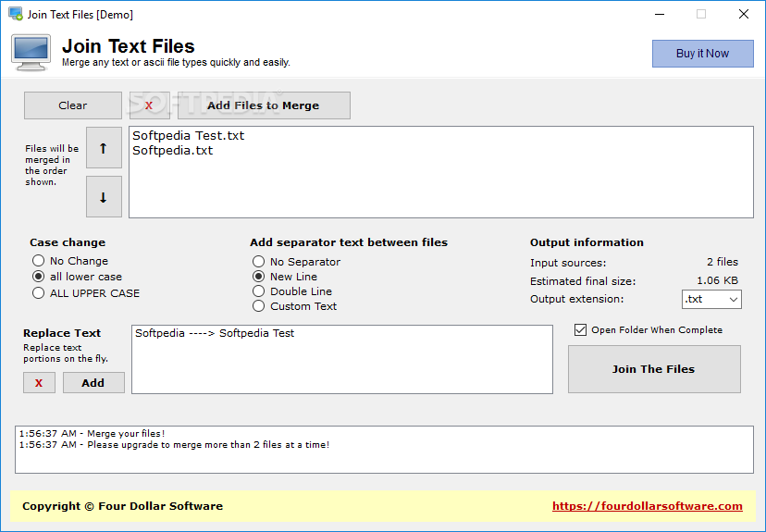Move selected file down with arrow button
The width and height of the screenshot is (766, 532).
(104, 196)
